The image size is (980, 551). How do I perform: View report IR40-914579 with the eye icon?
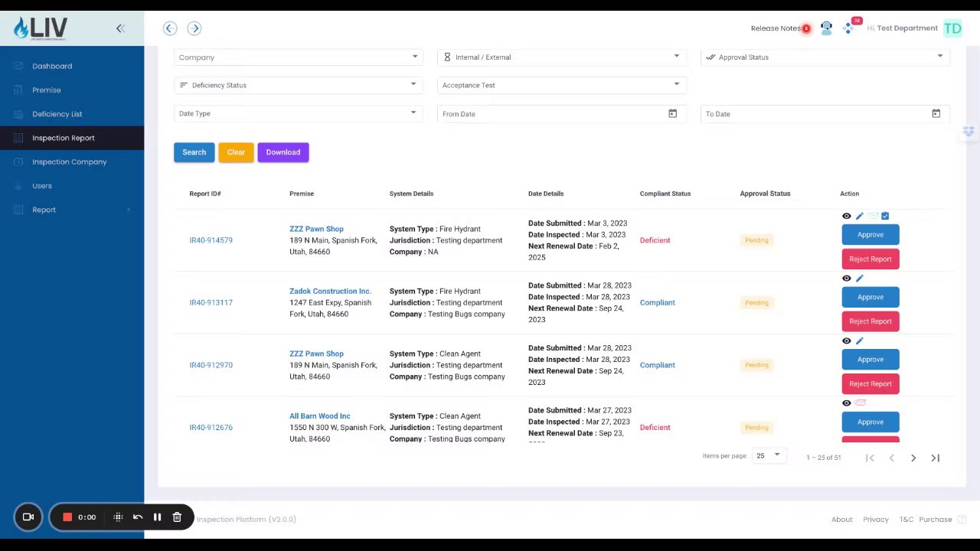[846, 217]
